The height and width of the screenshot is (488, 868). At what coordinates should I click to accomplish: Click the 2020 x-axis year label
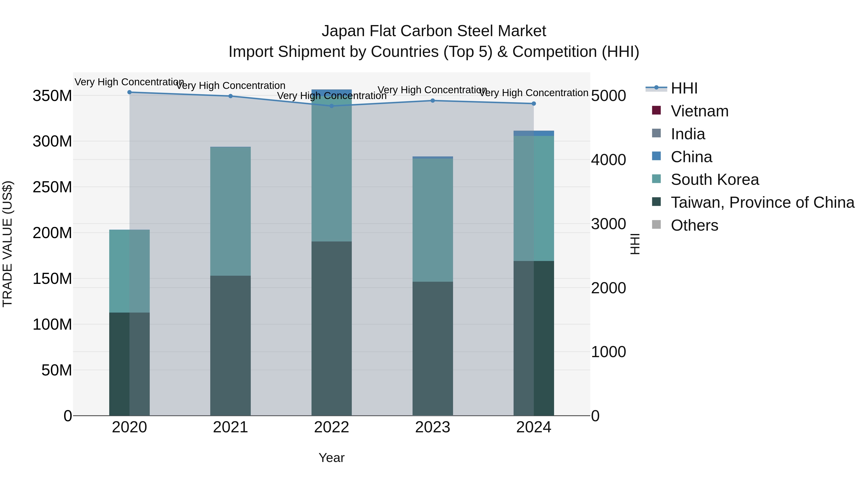pos(129,427)
